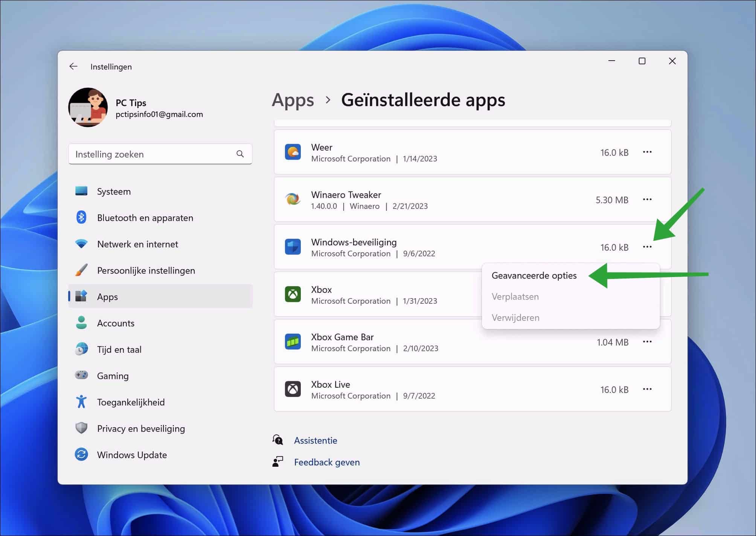The height and width of the screenshot is (536, 756).
Task: Click the Bluetooth icon in sidebar
Action: click(81, 218)
